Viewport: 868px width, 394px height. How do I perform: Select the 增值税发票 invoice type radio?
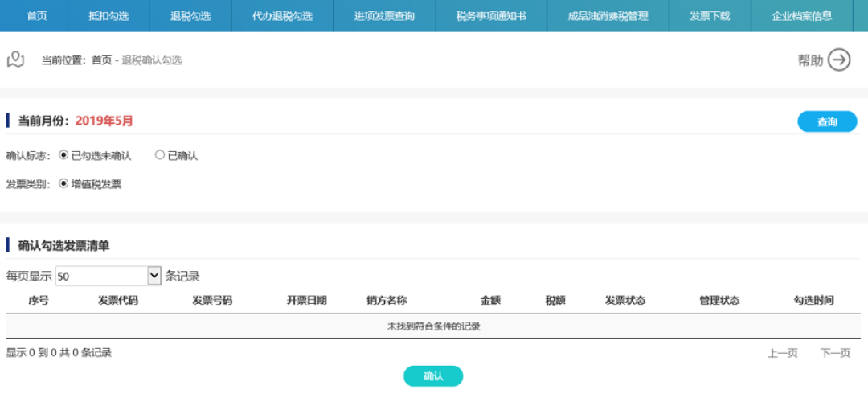pyautogui.click(x=64, y=183)
